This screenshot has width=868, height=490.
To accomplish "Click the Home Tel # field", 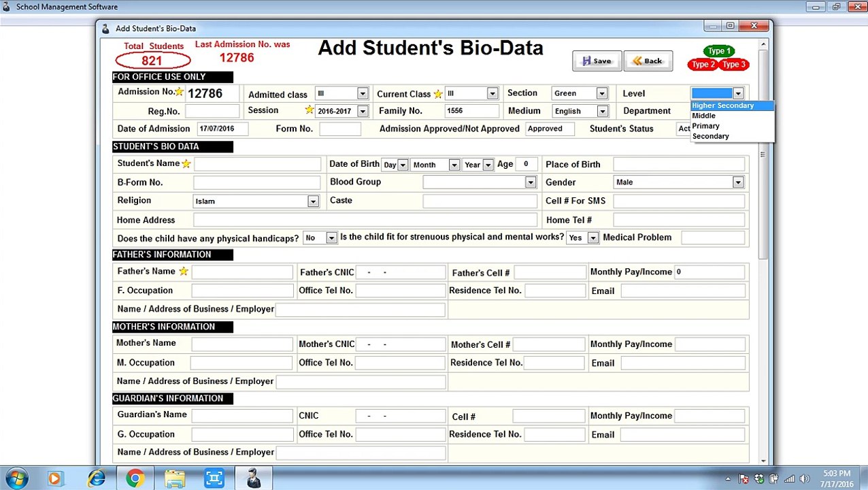I will click(679, 220).
